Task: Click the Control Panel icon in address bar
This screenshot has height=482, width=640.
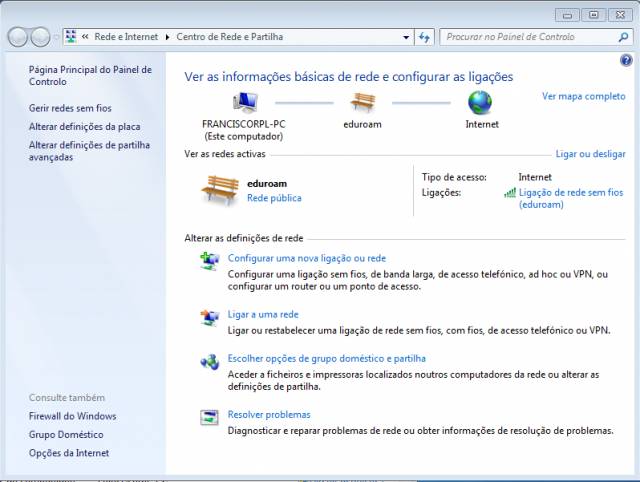Action: point(71,37)
